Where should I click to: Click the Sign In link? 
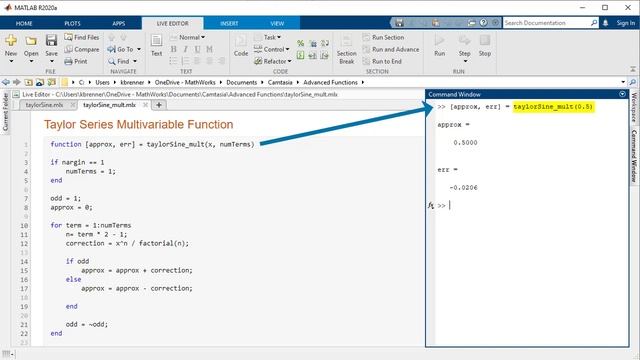626,23
